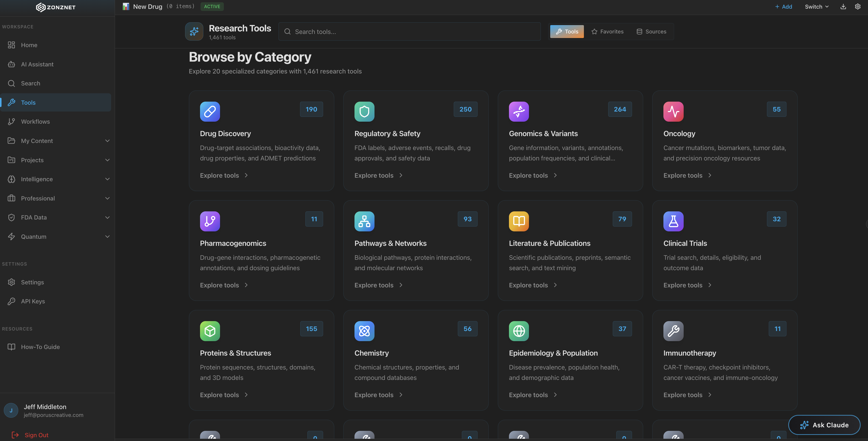This screenshot has width=868, height=441.
Task: Switch to the Favorites tab
Action: tap(607, 31)
